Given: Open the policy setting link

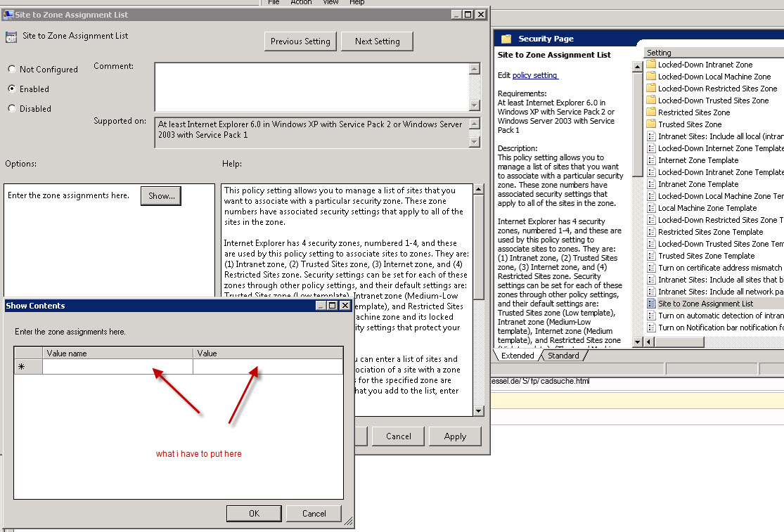Looking at the screenshot, I should coord(534,75).
